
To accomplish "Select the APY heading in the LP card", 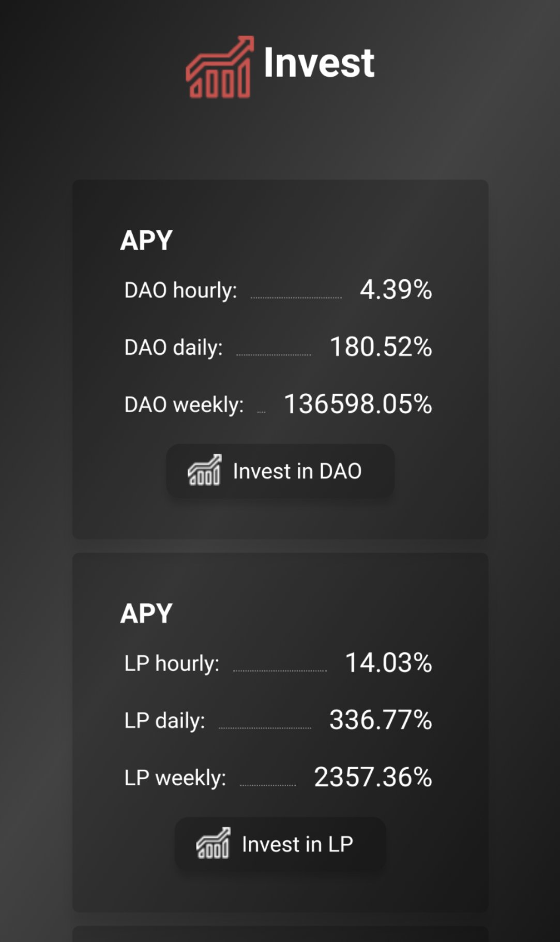I will 146,614.
